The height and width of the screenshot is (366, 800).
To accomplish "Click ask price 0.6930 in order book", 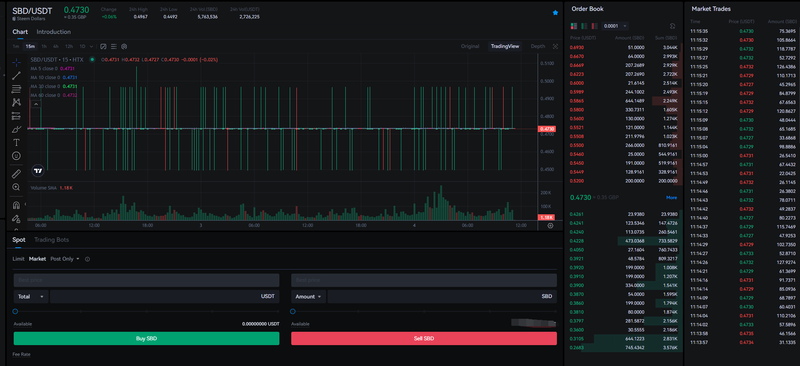I will pyautogui.click(x=577, y=47).
